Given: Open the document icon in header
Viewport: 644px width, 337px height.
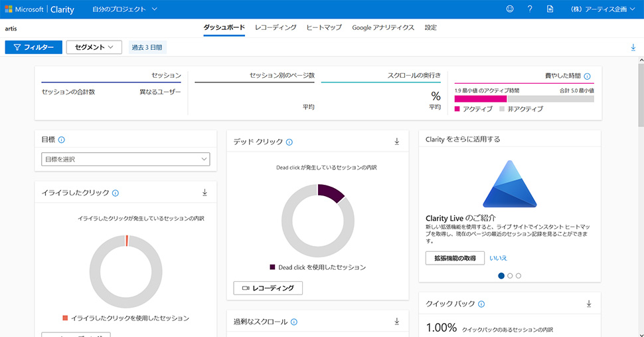Looking at the screenshot, I should point(550,9).
